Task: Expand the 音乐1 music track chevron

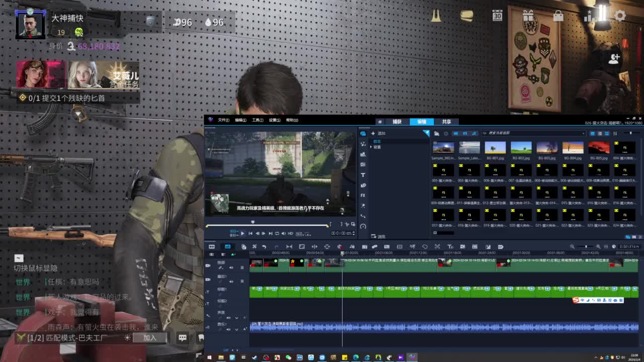Action: pos(236,329)
